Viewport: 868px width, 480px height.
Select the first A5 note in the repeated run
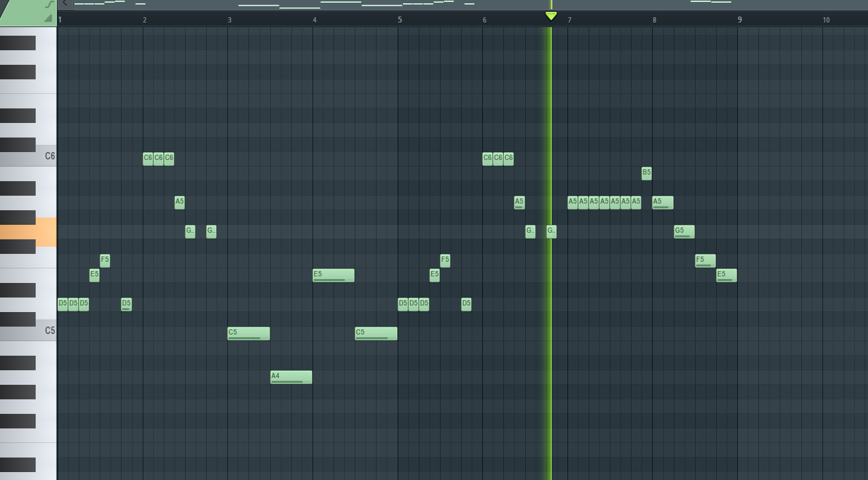coord(572,202)
